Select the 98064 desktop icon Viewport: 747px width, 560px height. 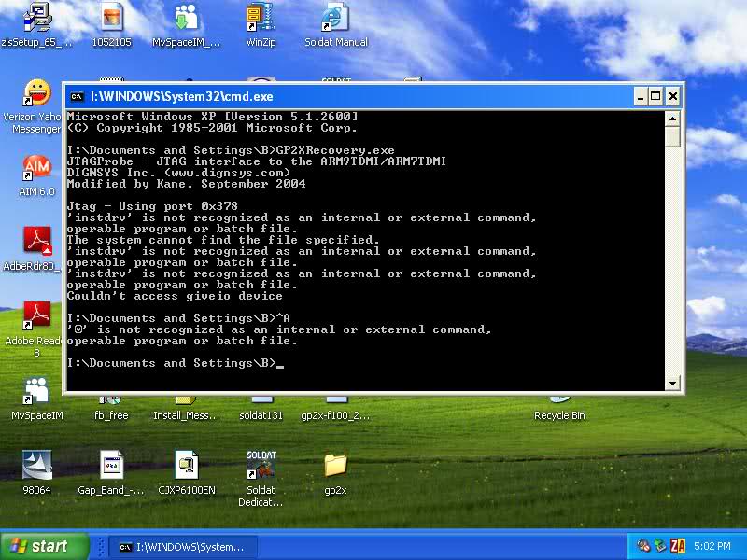(x=36, y=465)
